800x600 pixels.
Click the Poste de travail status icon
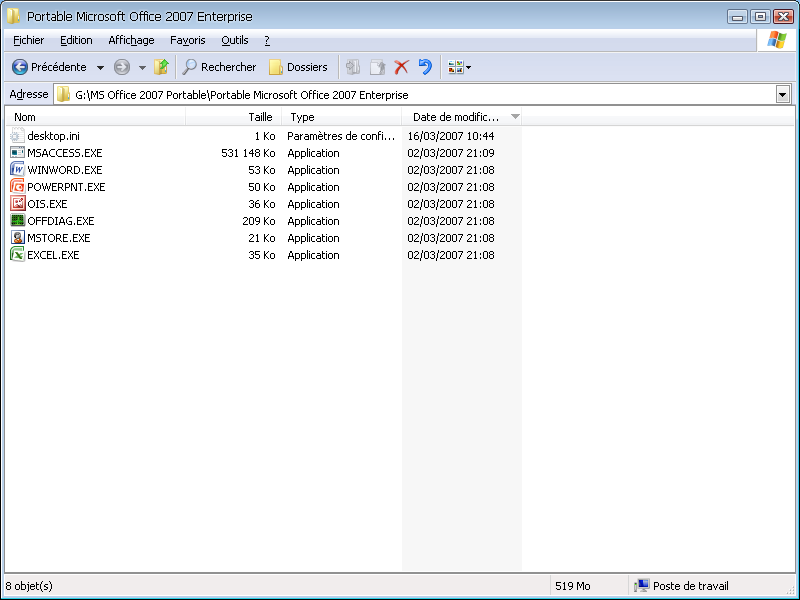[x=641, y=586]
